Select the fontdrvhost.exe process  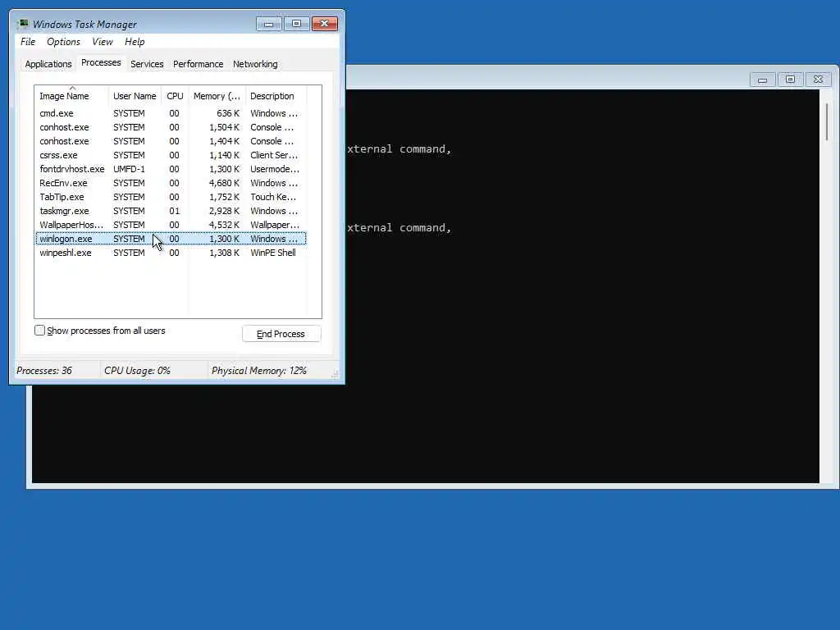[x=171, y=169]
